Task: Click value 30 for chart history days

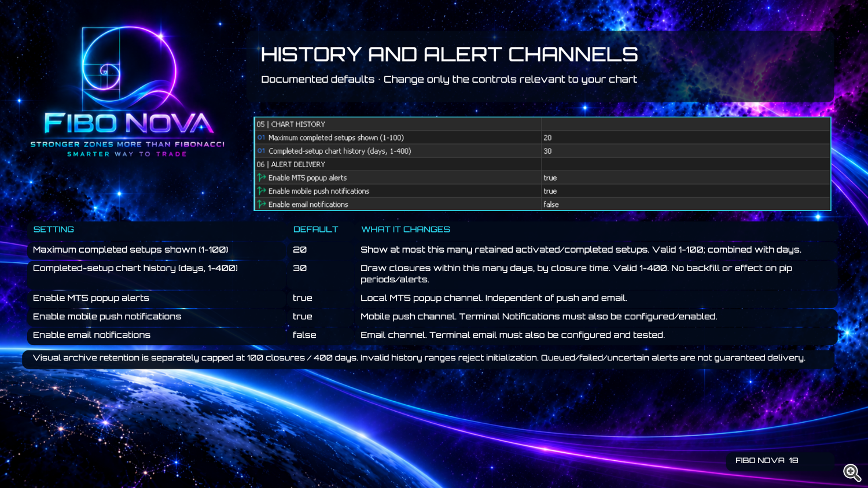Action: [547, 151]
